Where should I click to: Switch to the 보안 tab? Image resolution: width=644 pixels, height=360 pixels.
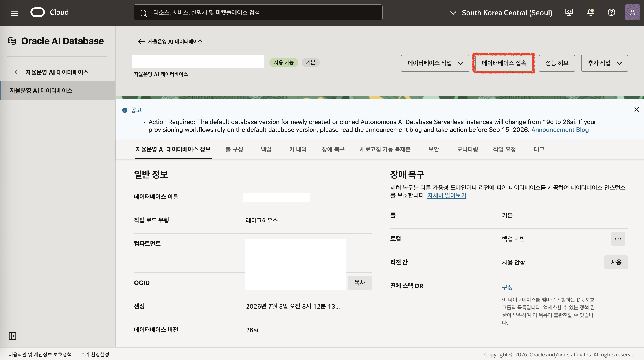click(434, 149)
